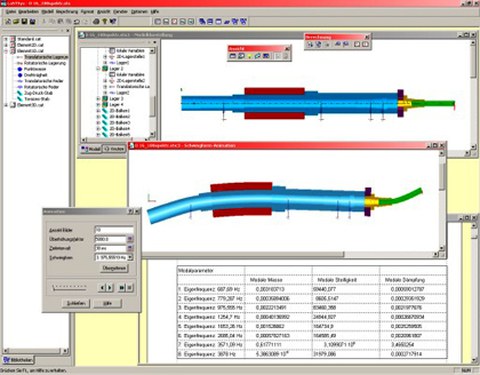Open the Schwingform dropdown list
The height and width of the screenshot is (375, 480).
(130, 257)
